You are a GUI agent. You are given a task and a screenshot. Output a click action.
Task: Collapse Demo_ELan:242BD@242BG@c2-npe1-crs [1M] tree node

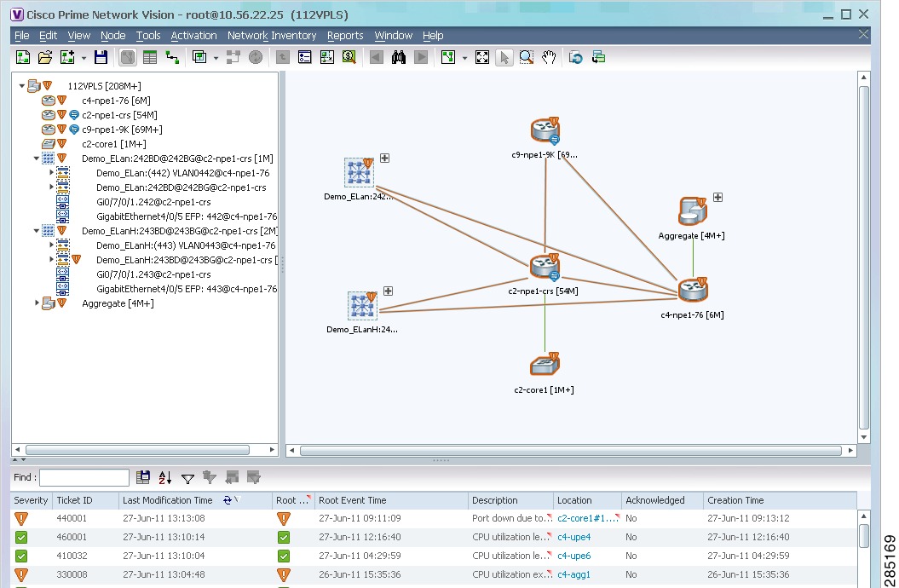36,159
